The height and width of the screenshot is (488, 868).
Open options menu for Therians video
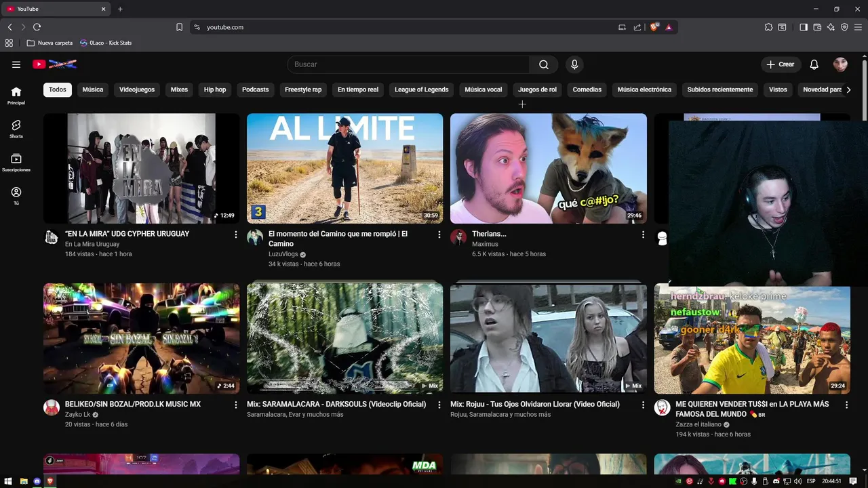coord(643,235)
